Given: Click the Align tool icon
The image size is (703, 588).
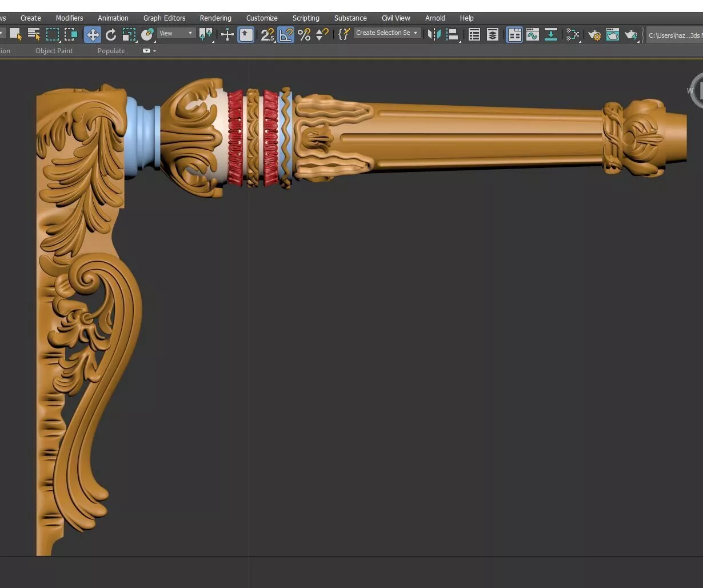Looking at the screenshot, I should tap(453, 35).
